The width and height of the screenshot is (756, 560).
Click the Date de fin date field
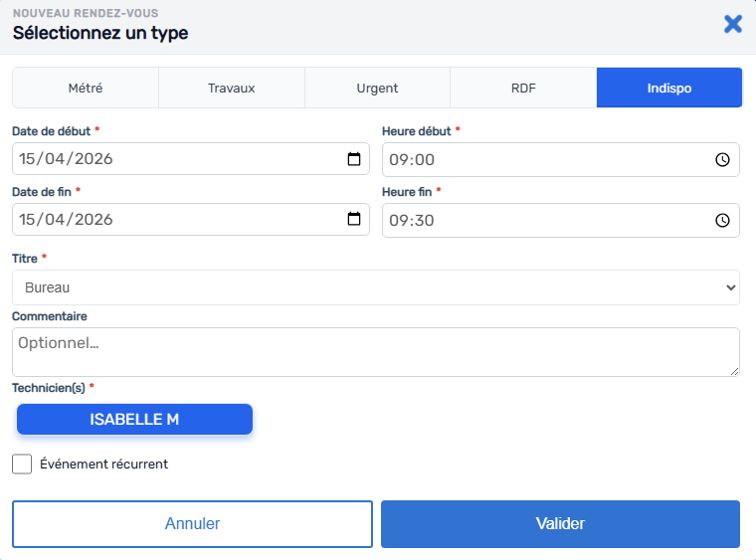point(191,219)
